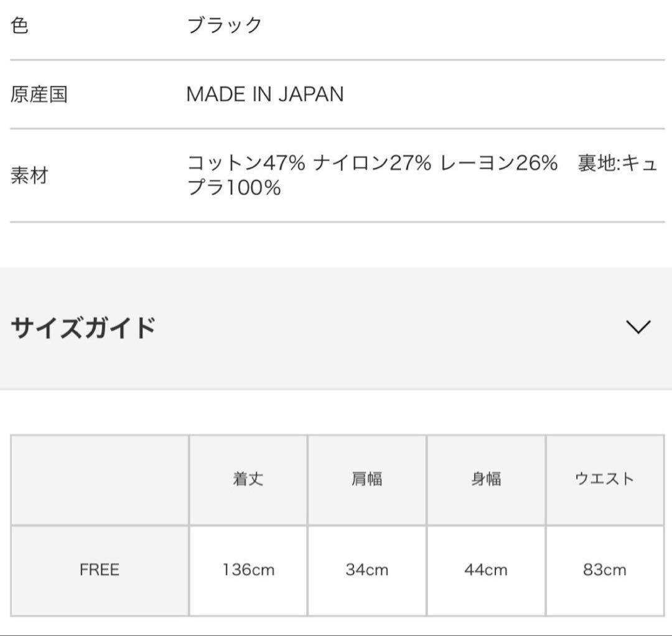Select the 着丈 column header
This screenshot has height=636, width=672.
(248, 479)
